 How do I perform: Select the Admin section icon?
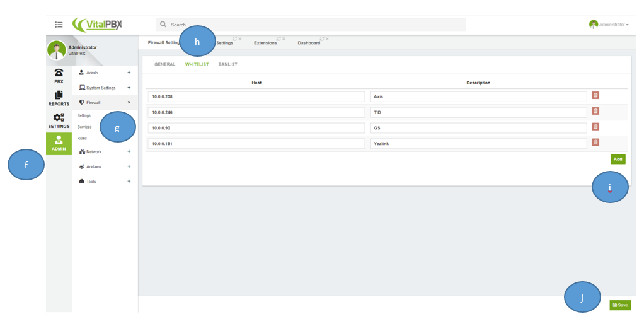click(x=59, y=144)
